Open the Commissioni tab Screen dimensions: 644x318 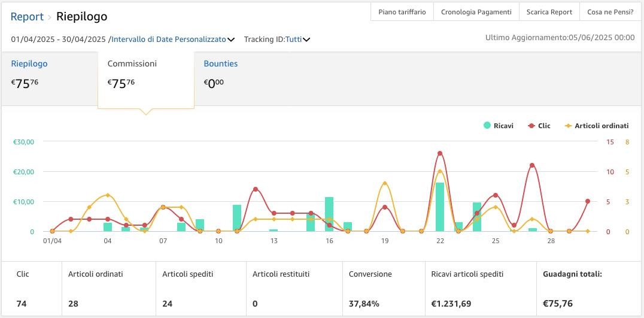pyautogui.click(x=132, y=63)
